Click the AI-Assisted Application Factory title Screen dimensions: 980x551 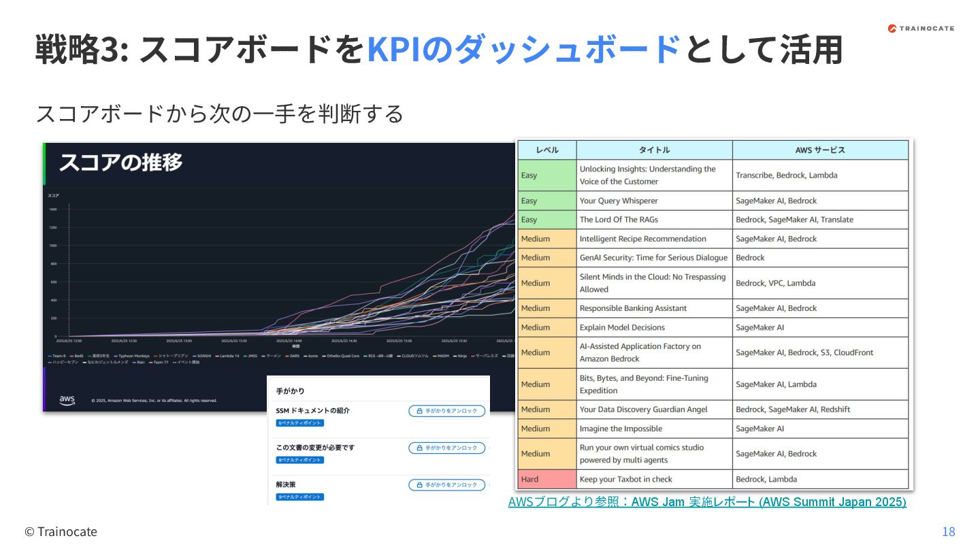[654, 352]
